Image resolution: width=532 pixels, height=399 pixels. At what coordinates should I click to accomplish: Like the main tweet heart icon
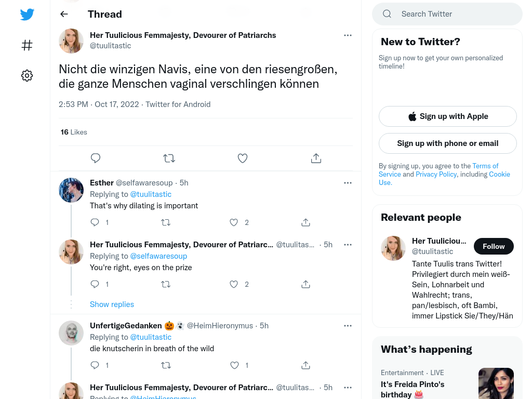(243, 158)
